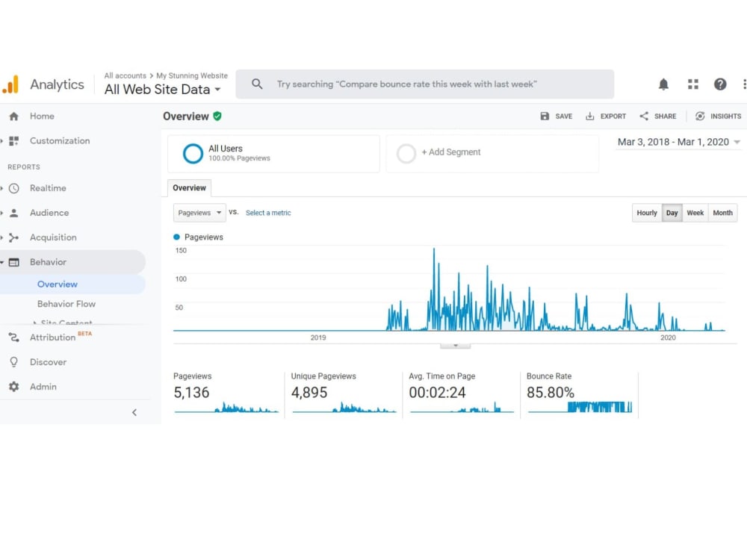Screen dimensions: 747x560
Task: Collapse the Behavior section arrow
Action: tap(1, 262)
